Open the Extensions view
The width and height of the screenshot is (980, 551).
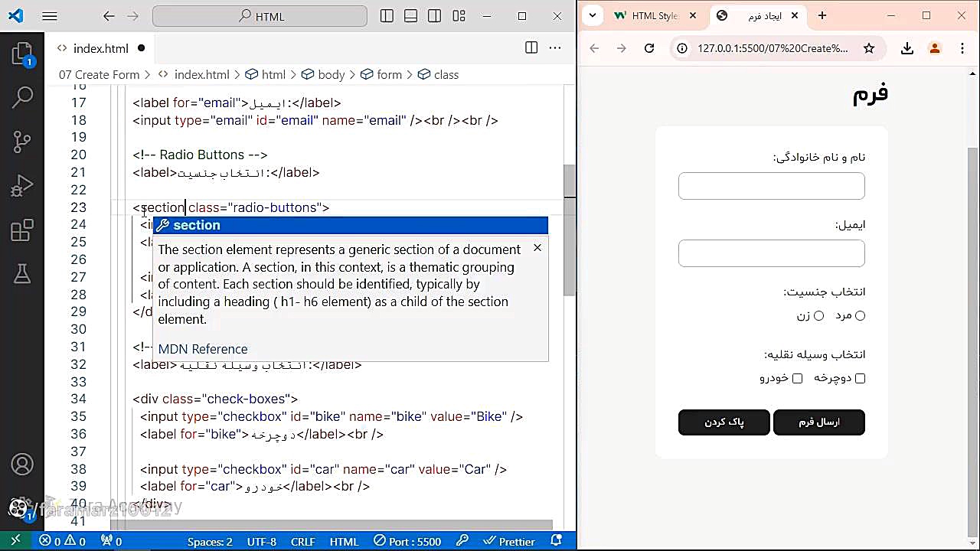(x=22, y=230)
